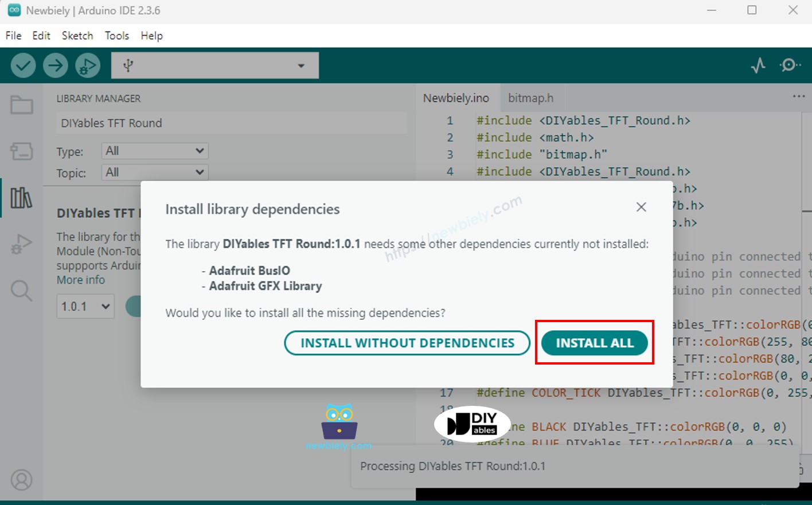Open the Boards Manager sidebar icon
This screenshot has height=505, width=812.
(x=21, y=151)
